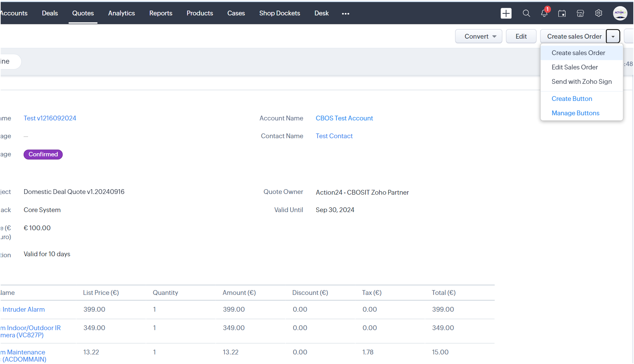The width and height of the screenshot is (634, 364).
Task: Collapse the Create sales Order arrow dropdown
Action: 613,36
